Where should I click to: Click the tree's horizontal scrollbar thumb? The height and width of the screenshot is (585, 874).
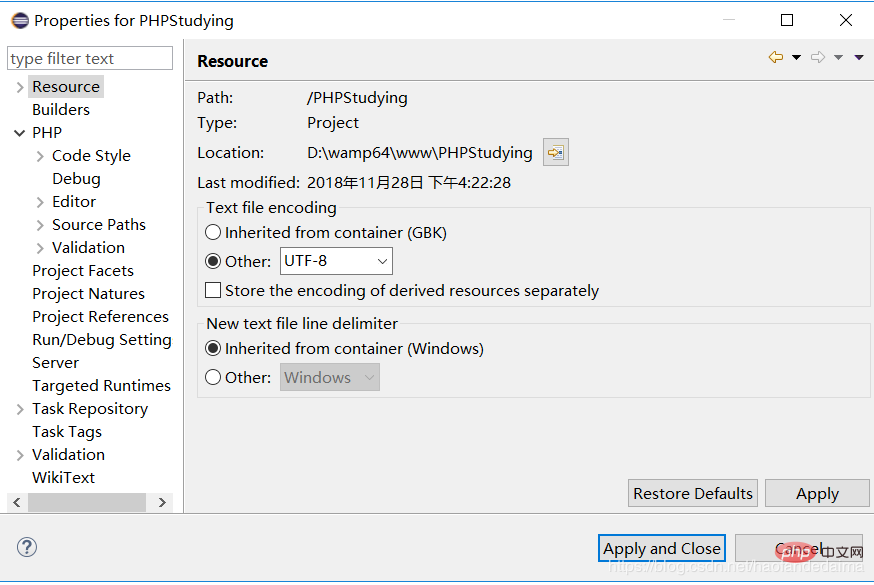[87, 502]
